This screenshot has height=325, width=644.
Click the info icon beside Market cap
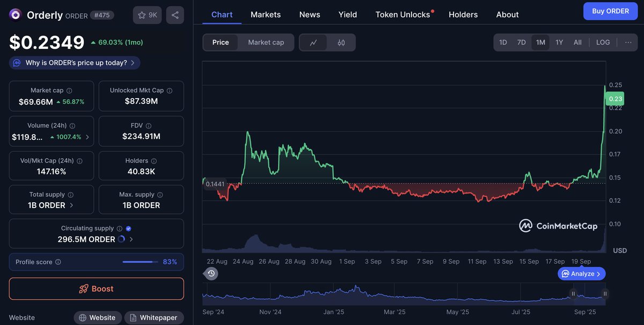click(x=69, y=91)
